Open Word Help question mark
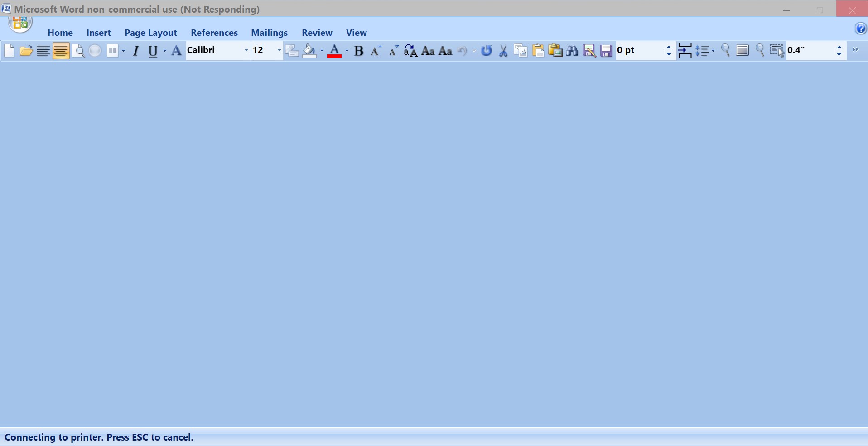 tap(861, 29)
